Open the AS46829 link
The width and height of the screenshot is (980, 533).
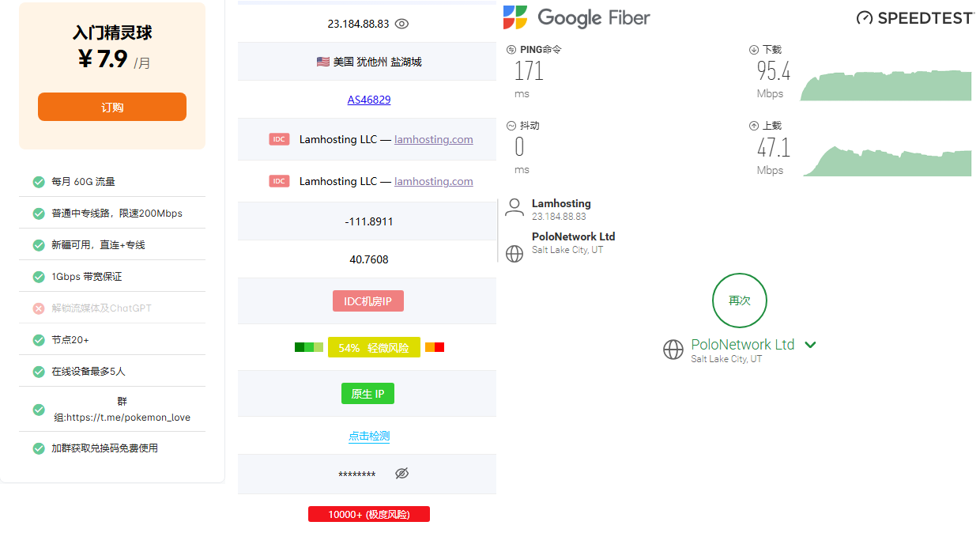click(x=368, y=100)
